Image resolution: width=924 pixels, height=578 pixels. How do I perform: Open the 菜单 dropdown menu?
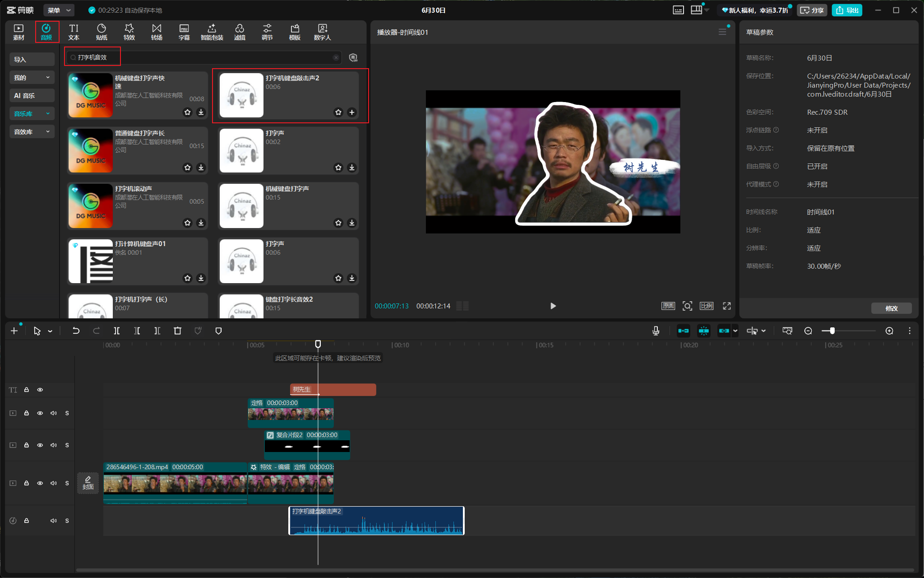(x=59, y=10)
